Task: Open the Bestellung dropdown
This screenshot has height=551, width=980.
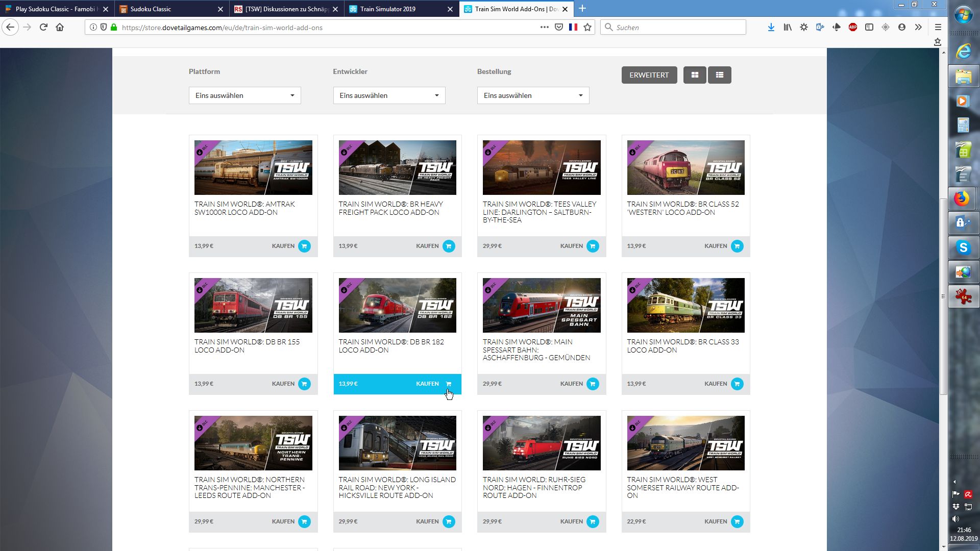Action: 533,95
